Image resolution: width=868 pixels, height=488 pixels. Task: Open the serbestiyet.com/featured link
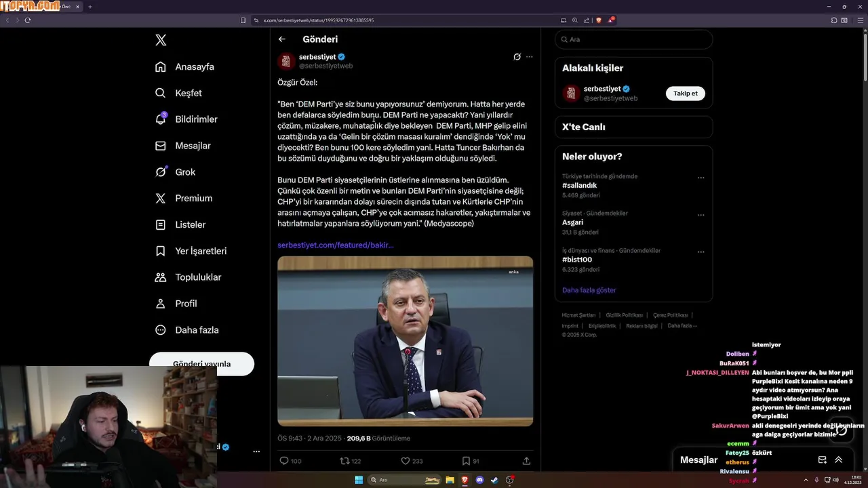coord(335,245)
